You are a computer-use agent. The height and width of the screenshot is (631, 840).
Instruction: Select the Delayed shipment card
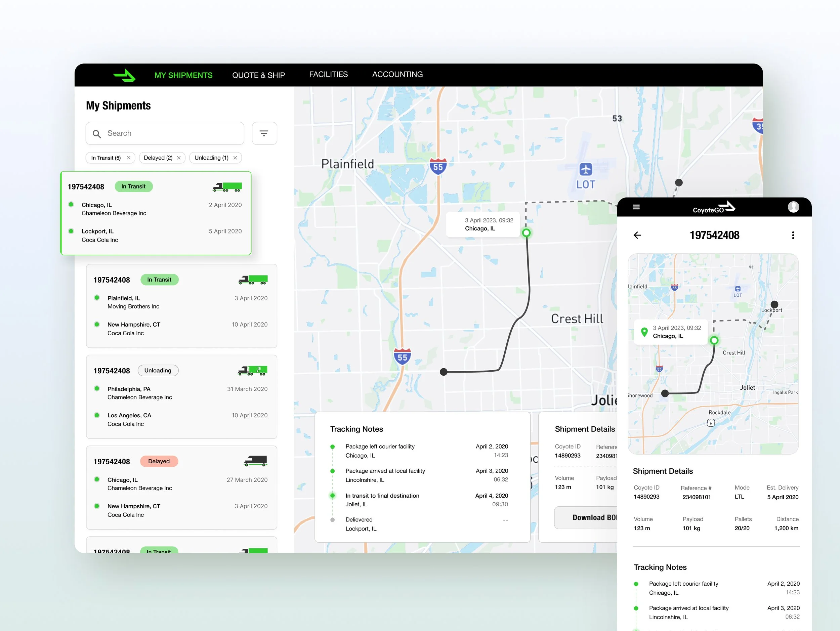click(181, 488)
